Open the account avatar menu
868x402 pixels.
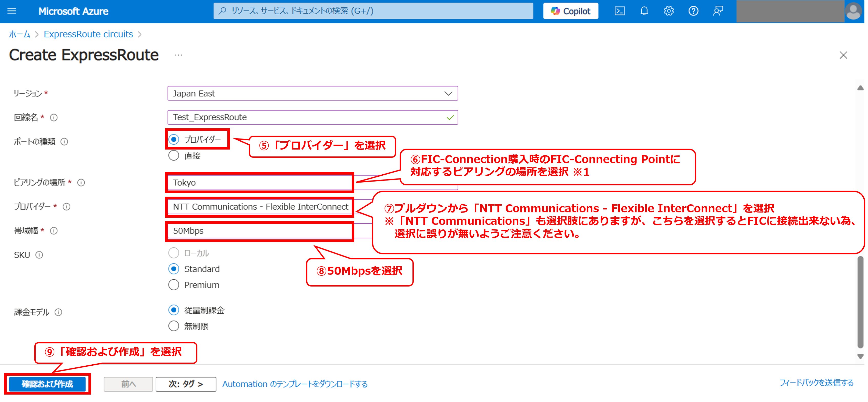click(853, 12)
